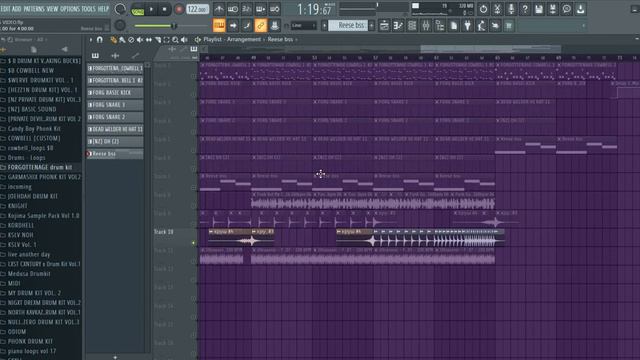Open the project info page icon
Image resolution: width=640 pixels, height=360 pixels.
pos(453,26)
